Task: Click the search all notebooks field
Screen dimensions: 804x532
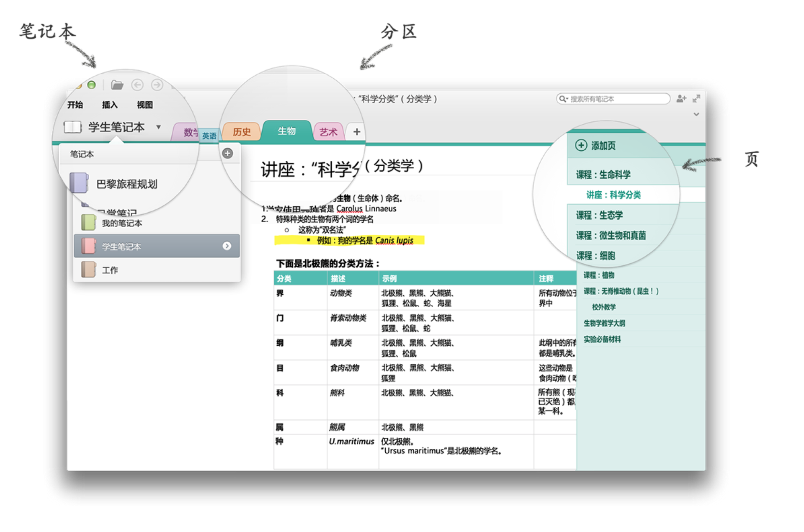Action: [x=613, y=99]
